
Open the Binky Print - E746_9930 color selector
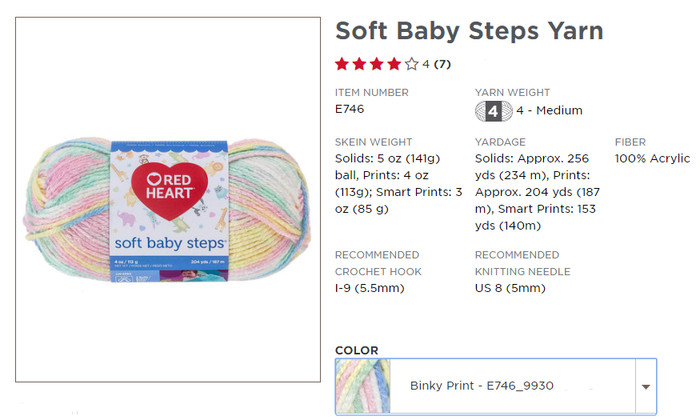(x=496, y=387)
